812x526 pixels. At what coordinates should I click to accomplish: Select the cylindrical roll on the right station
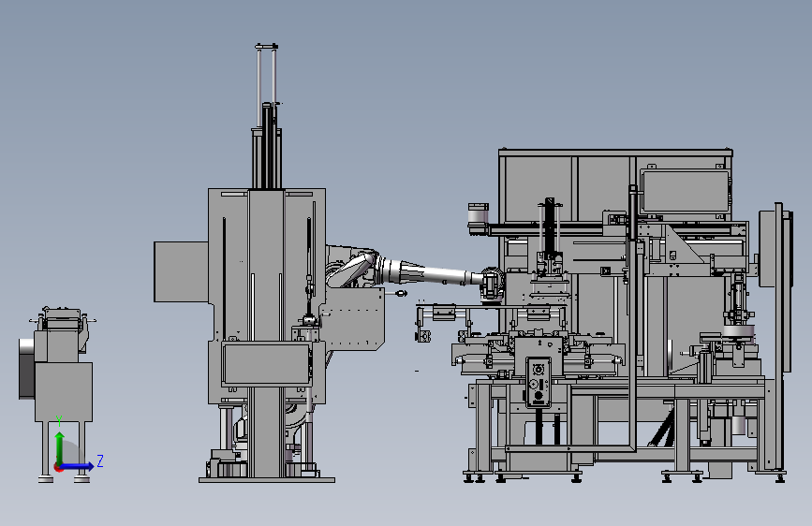pos(738,330)
